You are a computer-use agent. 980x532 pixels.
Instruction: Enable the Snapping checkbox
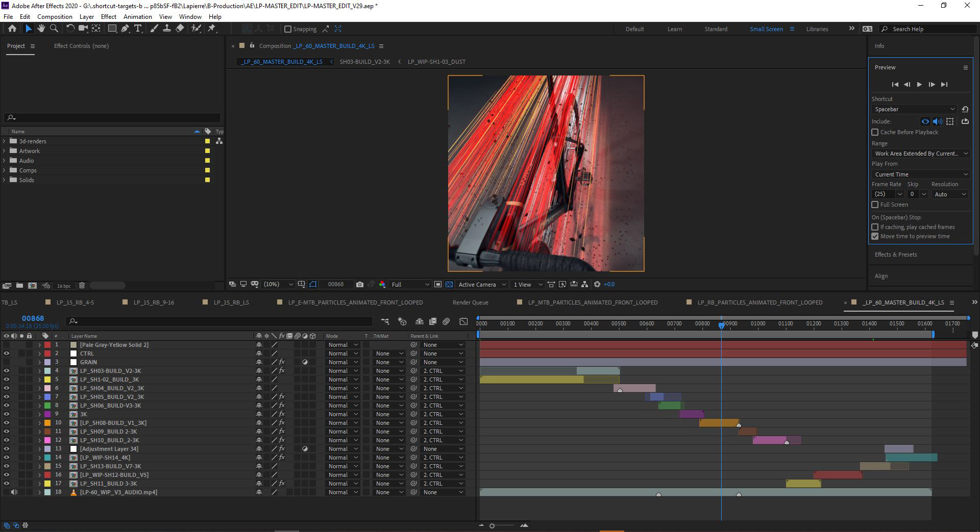pos(288,29)
